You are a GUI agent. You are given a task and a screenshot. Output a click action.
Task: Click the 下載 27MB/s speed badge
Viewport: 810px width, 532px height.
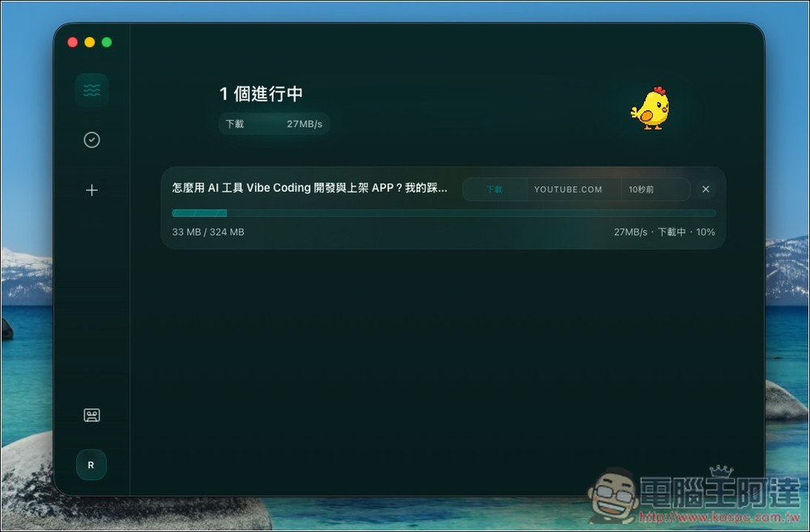click(x=274, y=124)
